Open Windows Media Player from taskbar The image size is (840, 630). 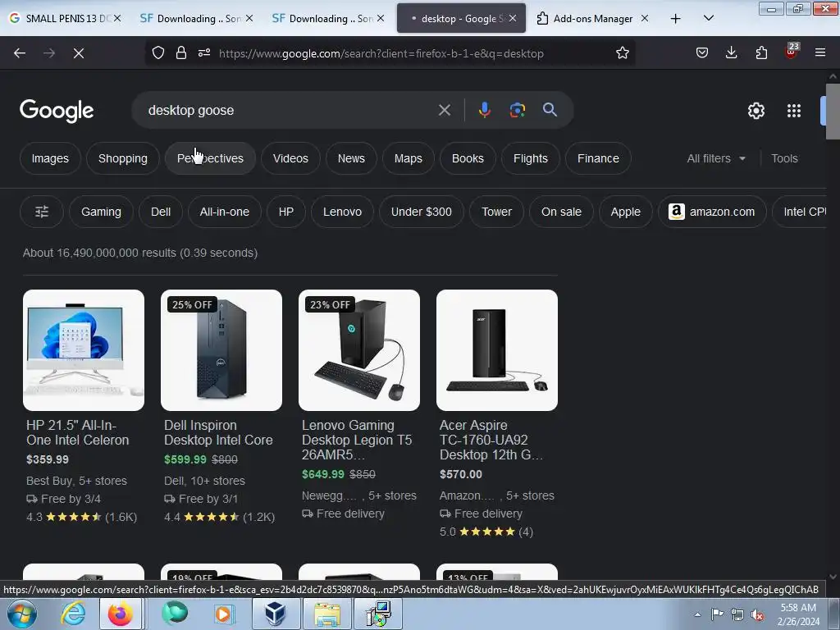tap(224, 614)
